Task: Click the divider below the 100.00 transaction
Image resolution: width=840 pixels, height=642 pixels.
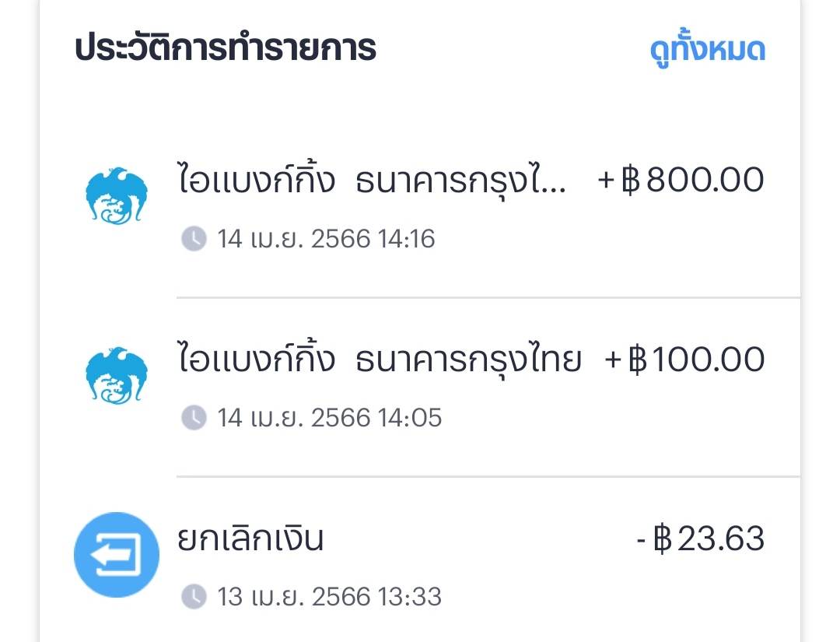Action: pyautogui.click(x=488, y=476)
